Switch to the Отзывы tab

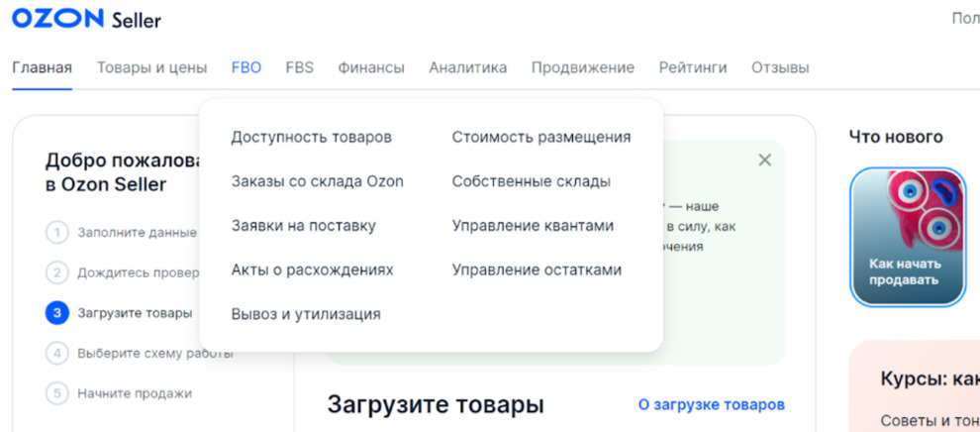tap(780, 67)
